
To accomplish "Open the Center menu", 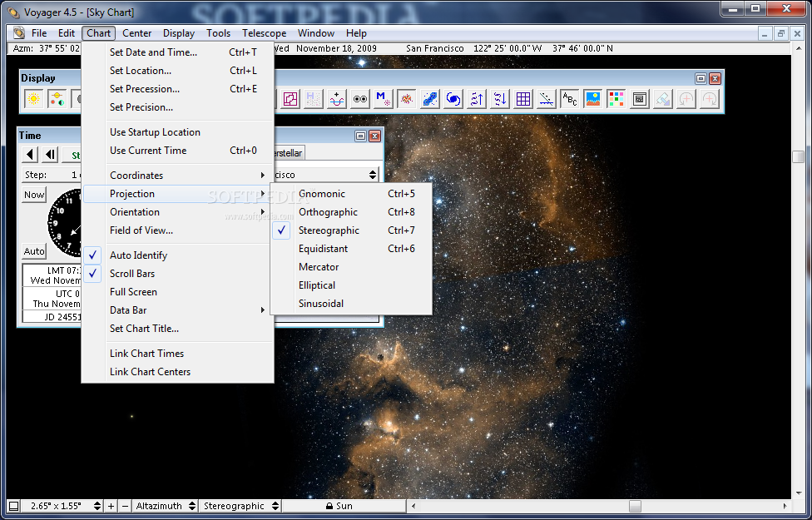I will [x=136, y=32].
